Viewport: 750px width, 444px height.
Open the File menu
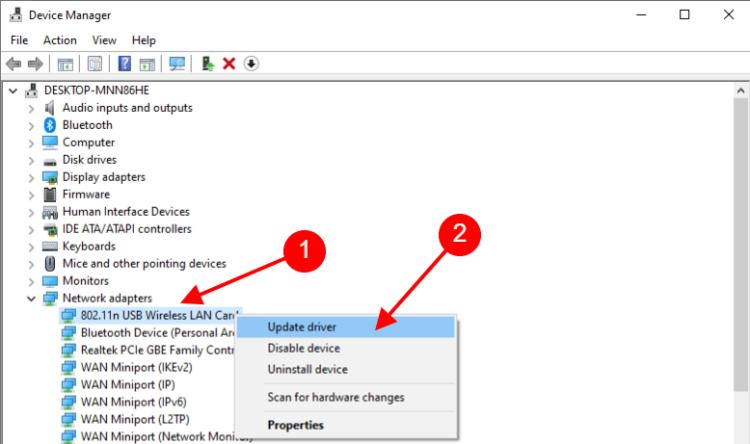19,40
